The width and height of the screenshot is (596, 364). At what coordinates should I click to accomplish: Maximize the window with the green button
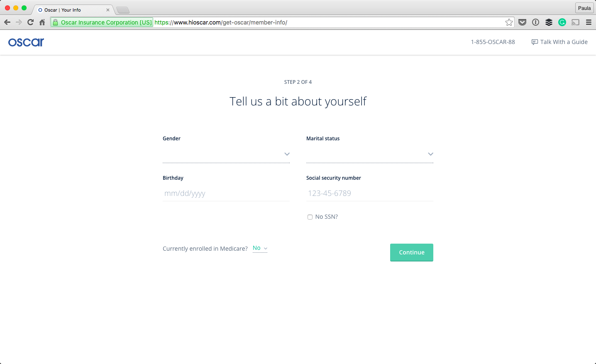(x=24, y=8)
